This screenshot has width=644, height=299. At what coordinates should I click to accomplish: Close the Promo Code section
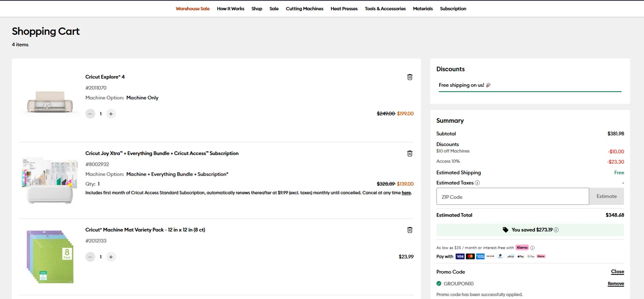coord(617,272)
